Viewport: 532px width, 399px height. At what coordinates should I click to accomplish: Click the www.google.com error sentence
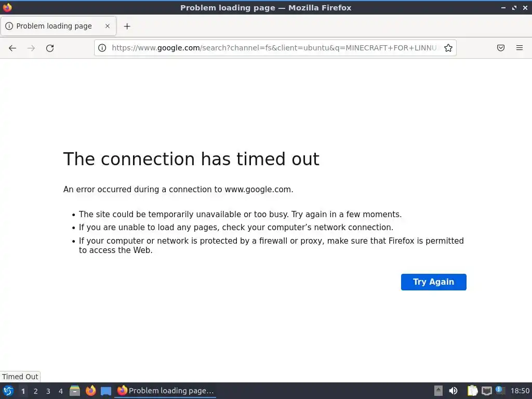[x=178, y=189]
